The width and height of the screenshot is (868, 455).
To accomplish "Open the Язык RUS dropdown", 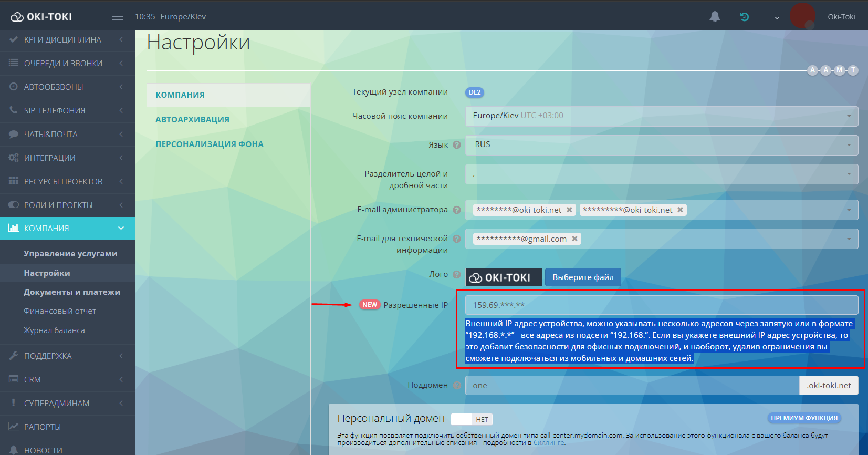I will point(662,145).
